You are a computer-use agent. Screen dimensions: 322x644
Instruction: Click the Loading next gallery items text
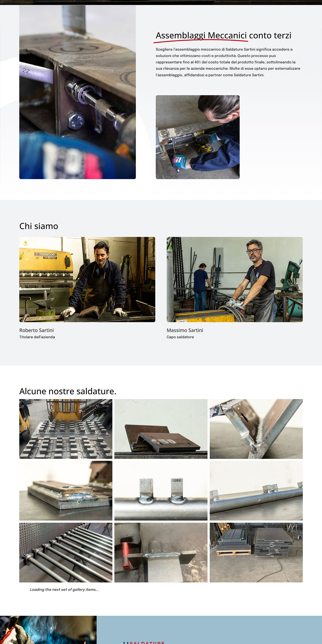click(x=64, y=589)
